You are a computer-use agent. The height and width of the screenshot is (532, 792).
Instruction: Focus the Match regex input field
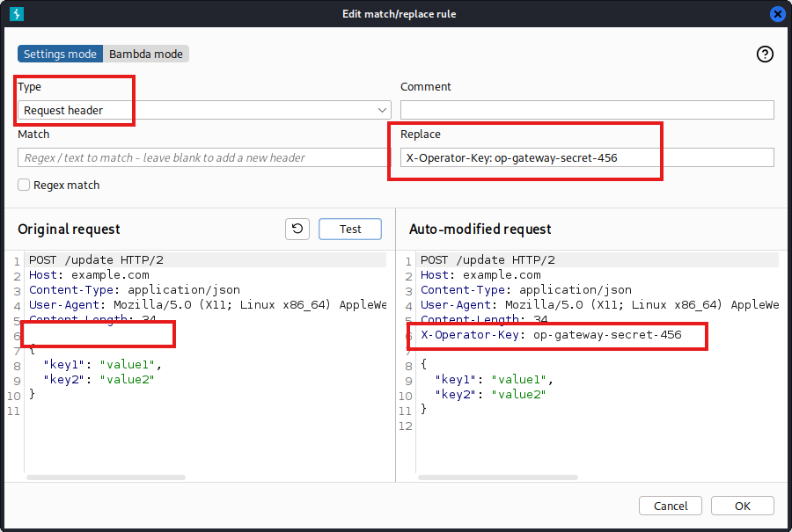point(202,157)
